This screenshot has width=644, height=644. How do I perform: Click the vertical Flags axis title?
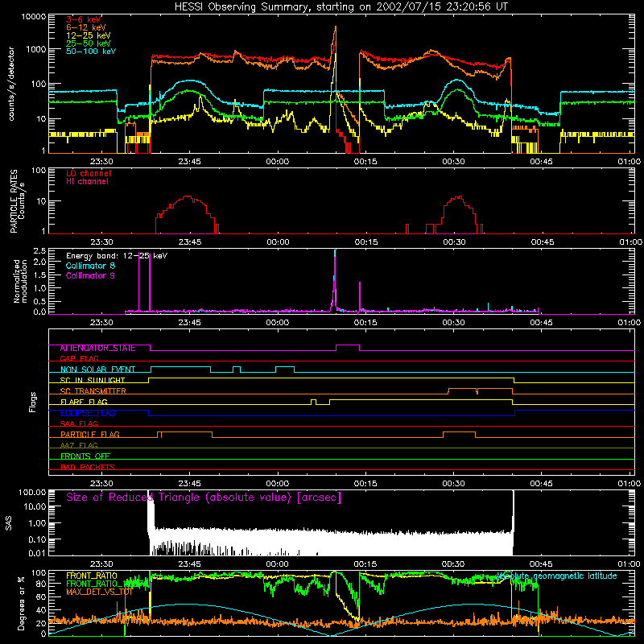click(33, 402)
